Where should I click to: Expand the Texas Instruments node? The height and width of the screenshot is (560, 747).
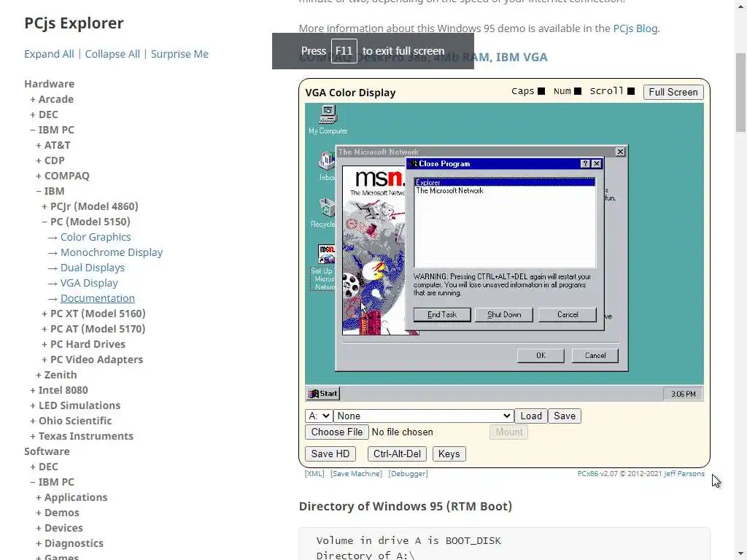tap(82, 436)
